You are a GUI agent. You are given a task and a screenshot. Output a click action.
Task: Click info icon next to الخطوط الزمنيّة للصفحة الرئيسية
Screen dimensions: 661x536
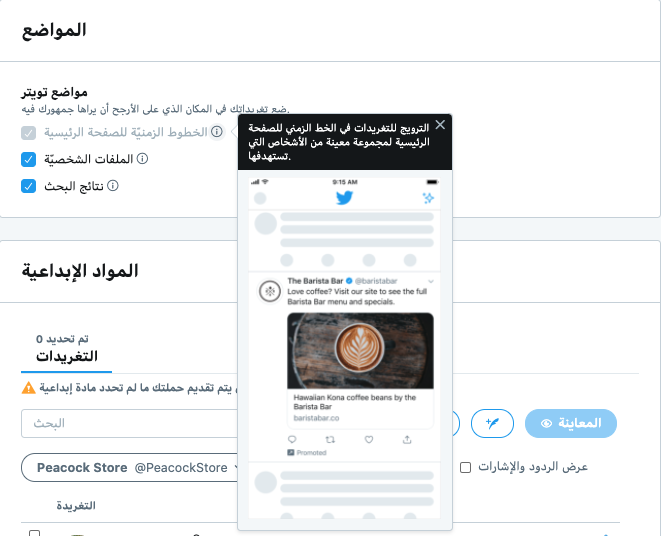217,132
